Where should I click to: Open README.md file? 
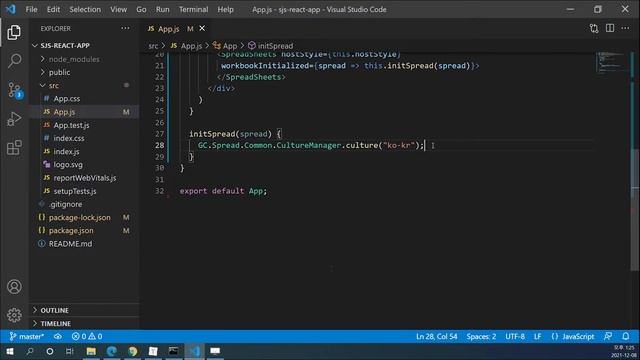70,244
